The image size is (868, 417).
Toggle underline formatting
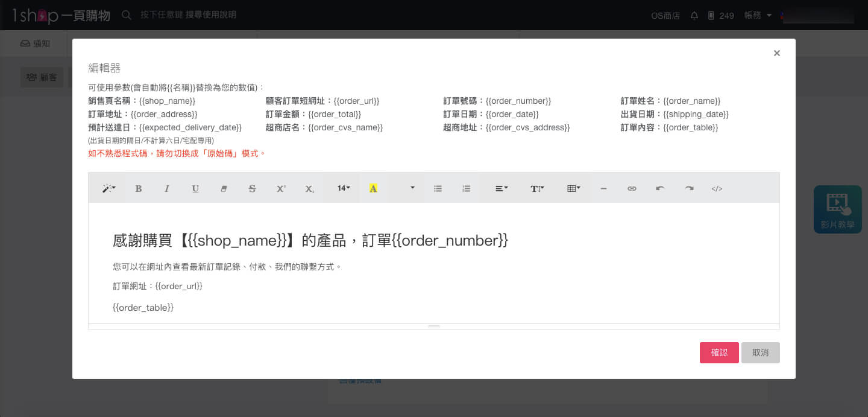point(195,188)
